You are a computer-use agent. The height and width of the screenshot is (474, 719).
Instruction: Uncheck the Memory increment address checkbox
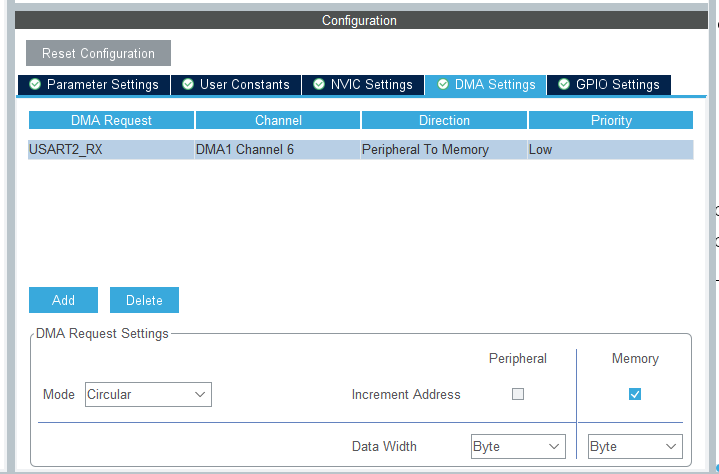(635, 394)
